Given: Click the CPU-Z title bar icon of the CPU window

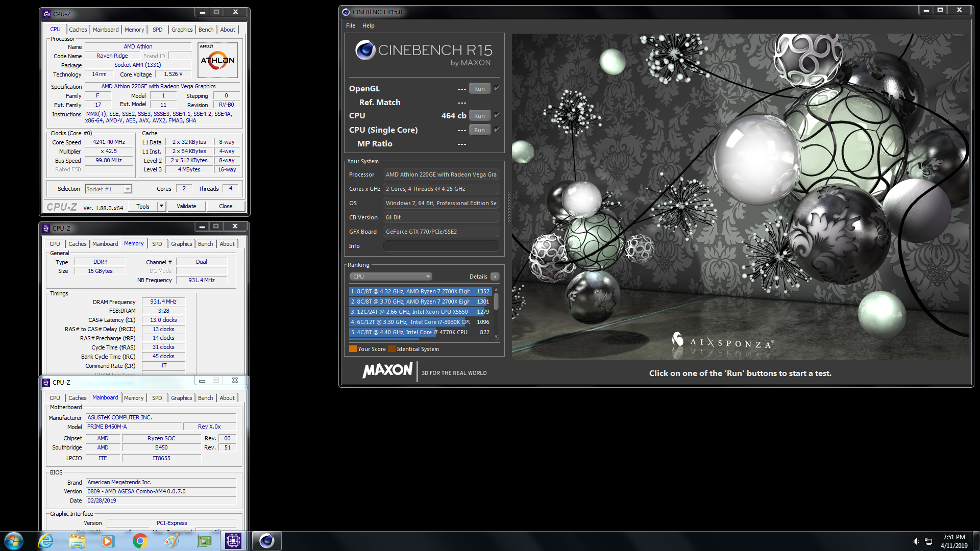Looking at the screenshot, I should coord(46,14).
